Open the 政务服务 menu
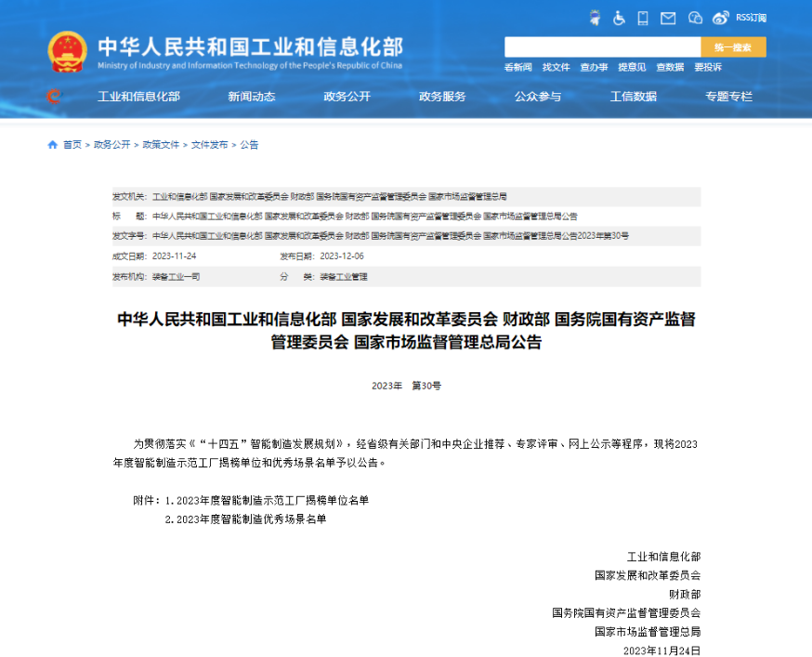 443,97
